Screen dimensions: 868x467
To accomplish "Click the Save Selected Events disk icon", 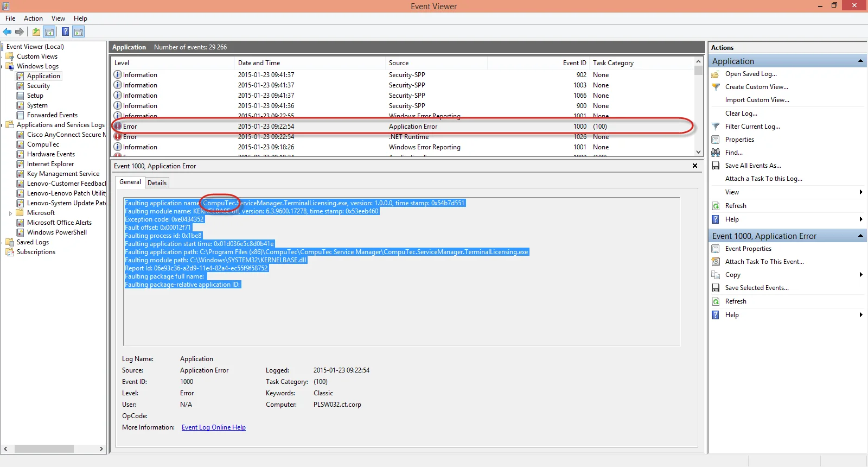I will 716,288.
